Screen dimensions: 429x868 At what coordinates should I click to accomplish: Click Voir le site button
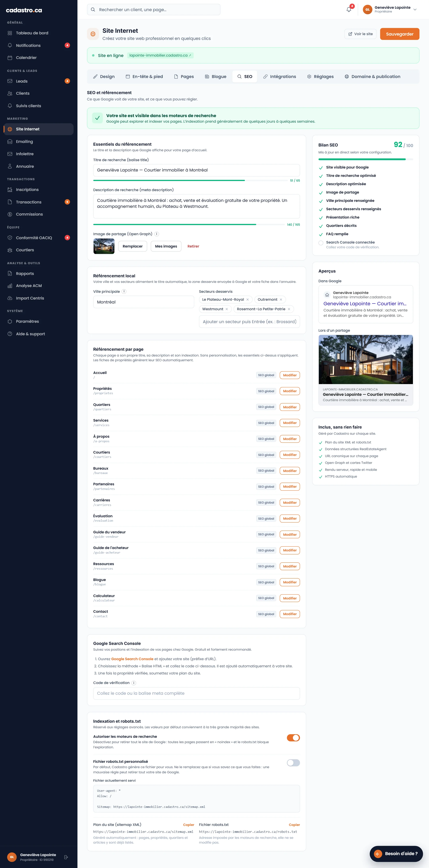360,34
